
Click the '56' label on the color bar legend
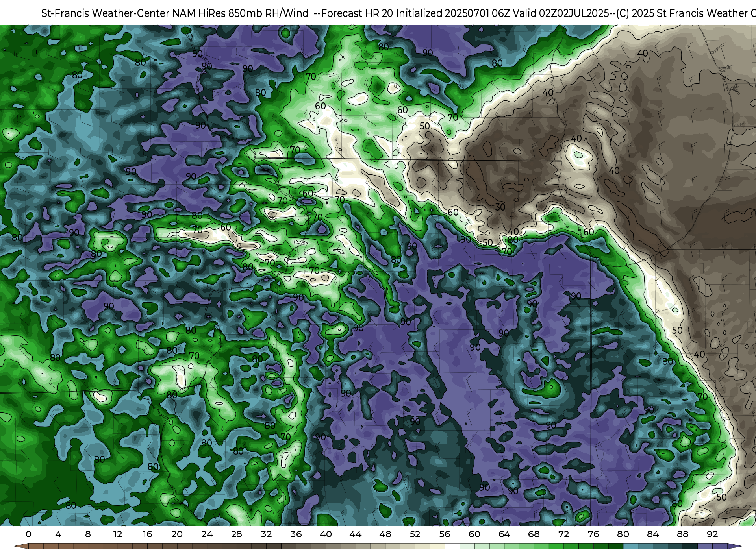pos(445,534)
